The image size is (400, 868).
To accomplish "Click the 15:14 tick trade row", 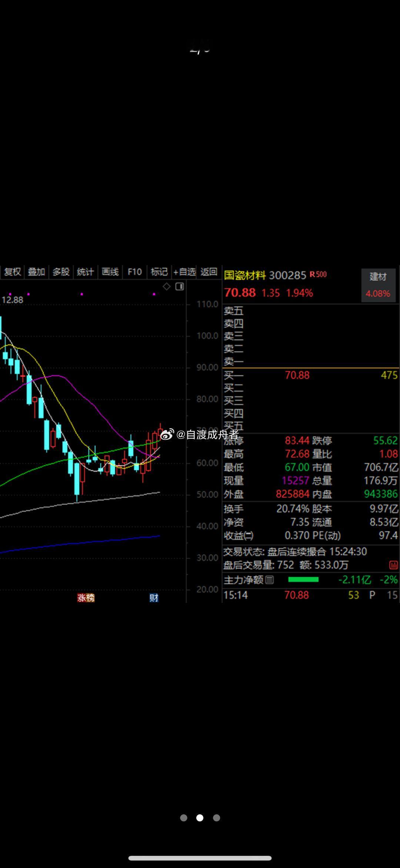I will tap(310, 595).
